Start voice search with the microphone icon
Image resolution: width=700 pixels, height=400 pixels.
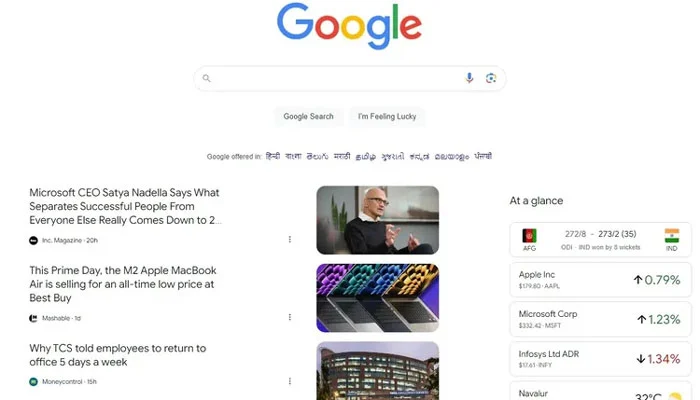click(x=469, y=78)
